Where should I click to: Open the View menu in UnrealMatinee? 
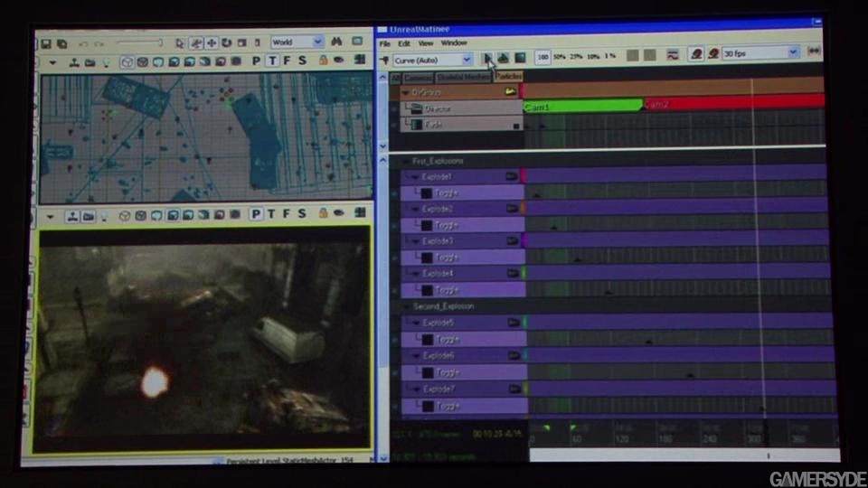tap(425, 43)
